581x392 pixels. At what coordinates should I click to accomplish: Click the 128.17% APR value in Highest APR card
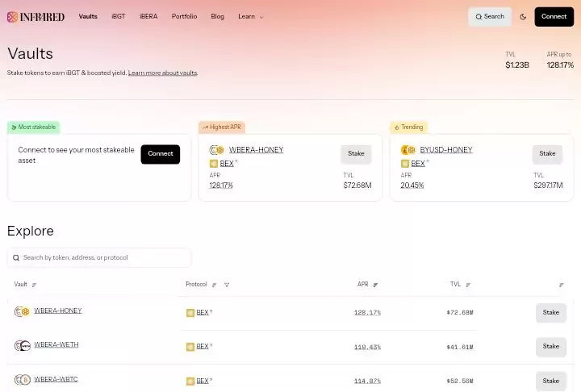[x=221, y=186]
